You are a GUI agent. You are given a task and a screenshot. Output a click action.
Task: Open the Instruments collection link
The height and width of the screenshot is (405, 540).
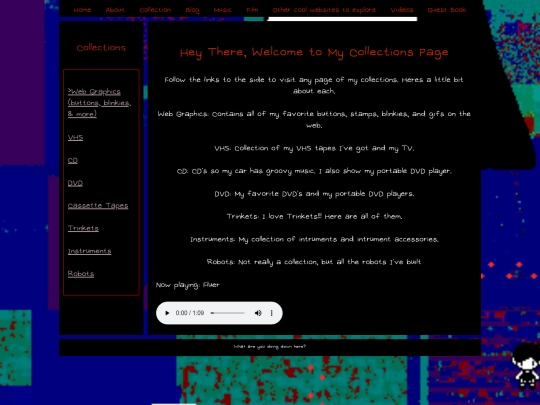click(89, 251)
